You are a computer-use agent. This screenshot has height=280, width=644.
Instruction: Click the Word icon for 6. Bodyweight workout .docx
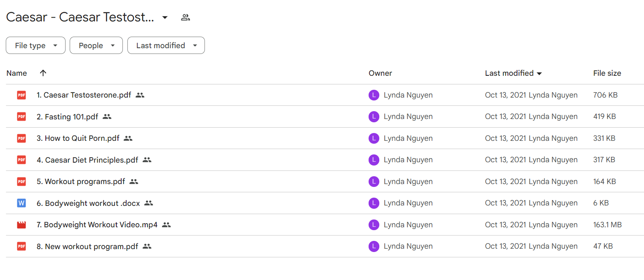pos(21,203)
